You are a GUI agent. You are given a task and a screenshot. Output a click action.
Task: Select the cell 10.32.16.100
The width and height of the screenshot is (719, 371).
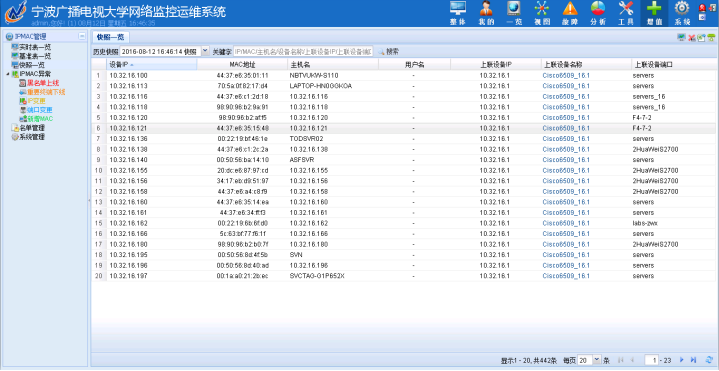tap(128, 76)
